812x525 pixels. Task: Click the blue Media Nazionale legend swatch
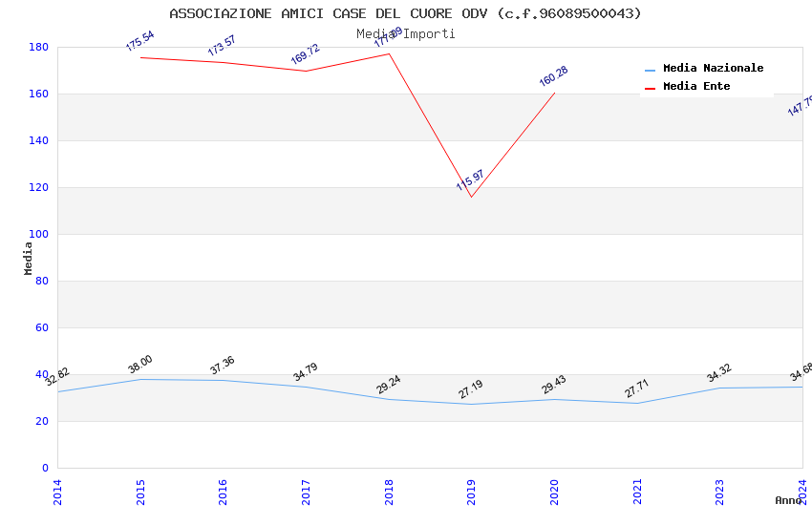[x=650, y=70]
